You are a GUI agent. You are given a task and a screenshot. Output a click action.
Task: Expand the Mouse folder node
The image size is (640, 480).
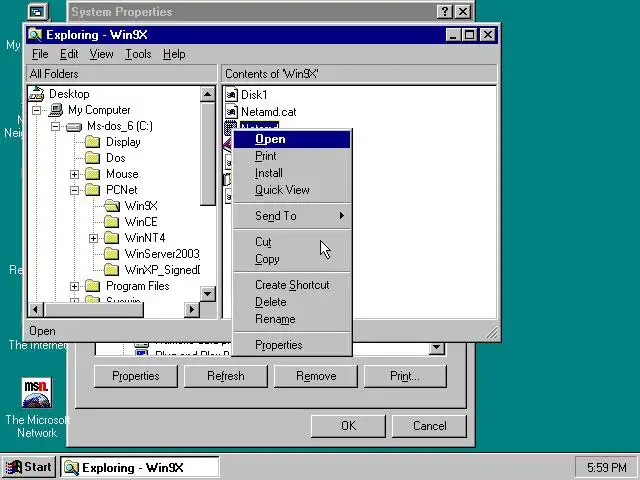(x=74, y=174)
